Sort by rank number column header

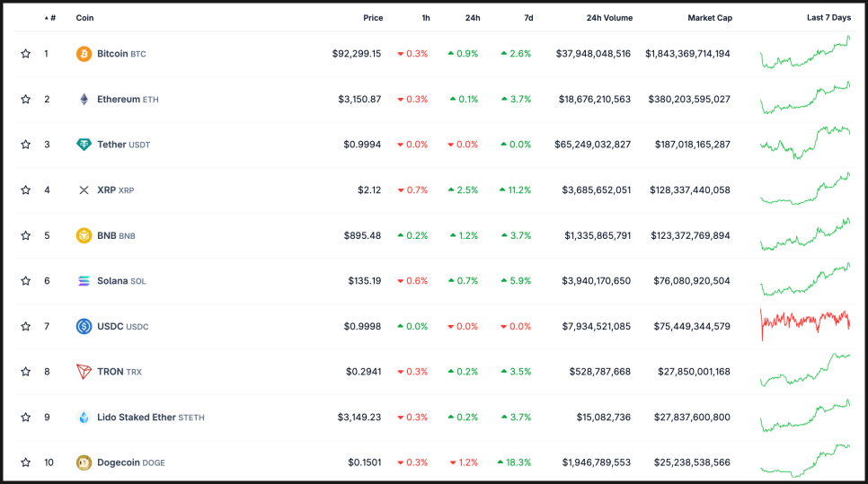click(51, 18)
